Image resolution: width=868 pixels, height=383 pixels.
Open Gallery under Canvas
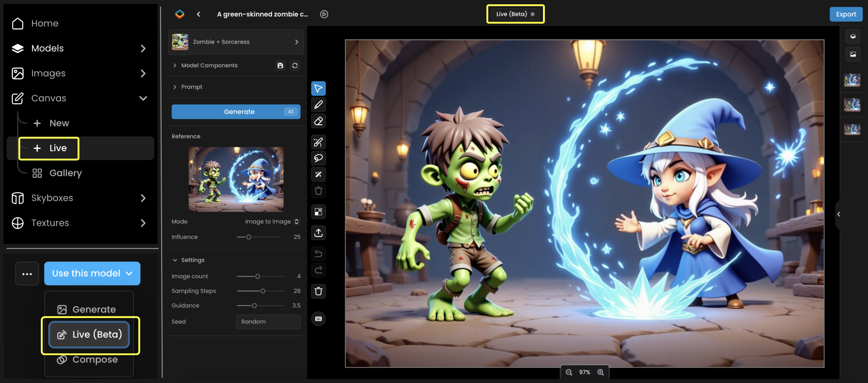pyautogui.click(x=65, y=173)
